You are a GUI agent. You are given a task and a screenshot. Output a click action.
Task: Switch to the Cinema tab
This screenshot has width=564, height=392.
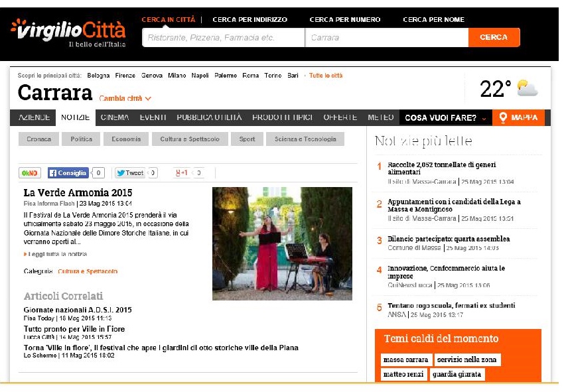click(115, 117)
